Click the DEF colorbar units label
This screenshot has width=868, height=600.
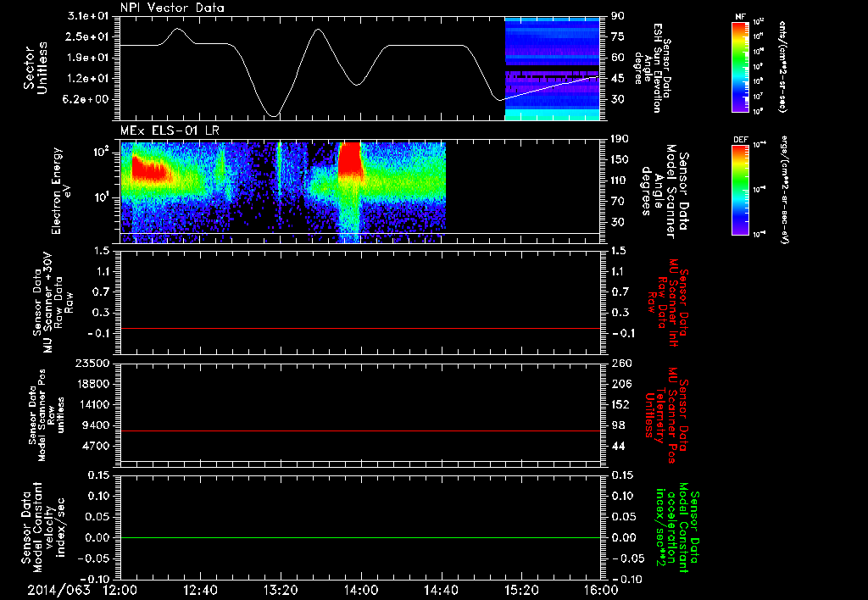(784, 190)
